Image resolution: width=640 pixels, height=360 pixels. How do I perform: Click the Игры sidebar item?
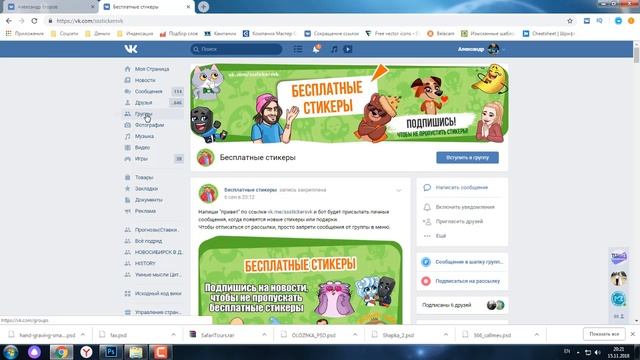click(x=141, y=159)
